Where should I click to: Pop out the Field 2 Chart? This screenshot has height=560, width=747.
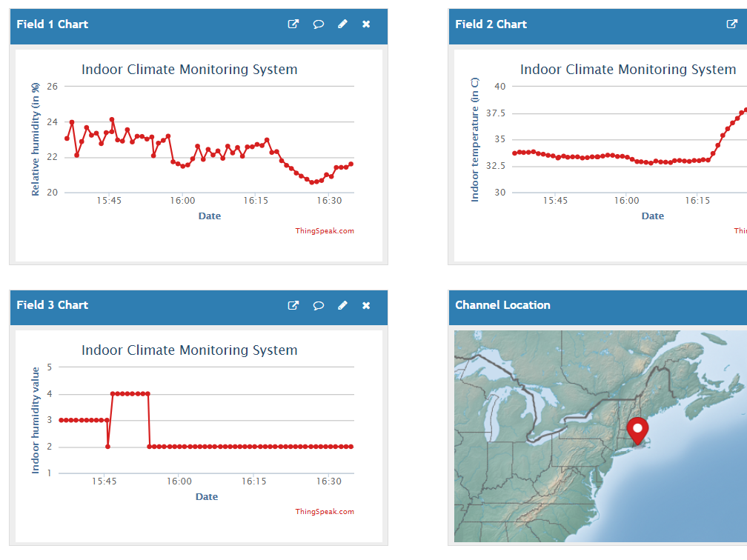coord(731,24)
